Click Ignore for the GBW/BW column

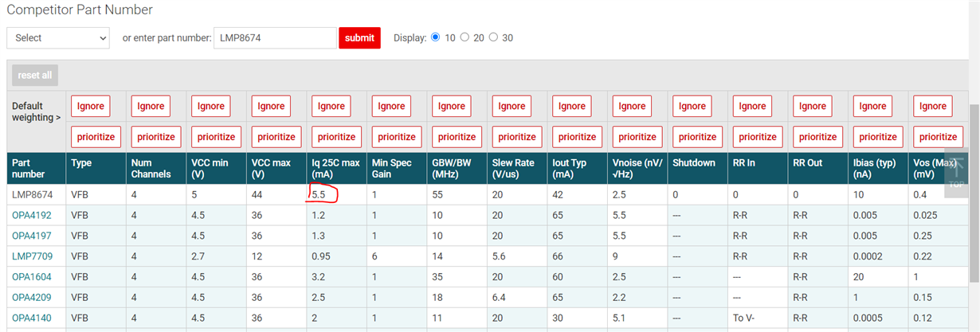click(452, 106)
